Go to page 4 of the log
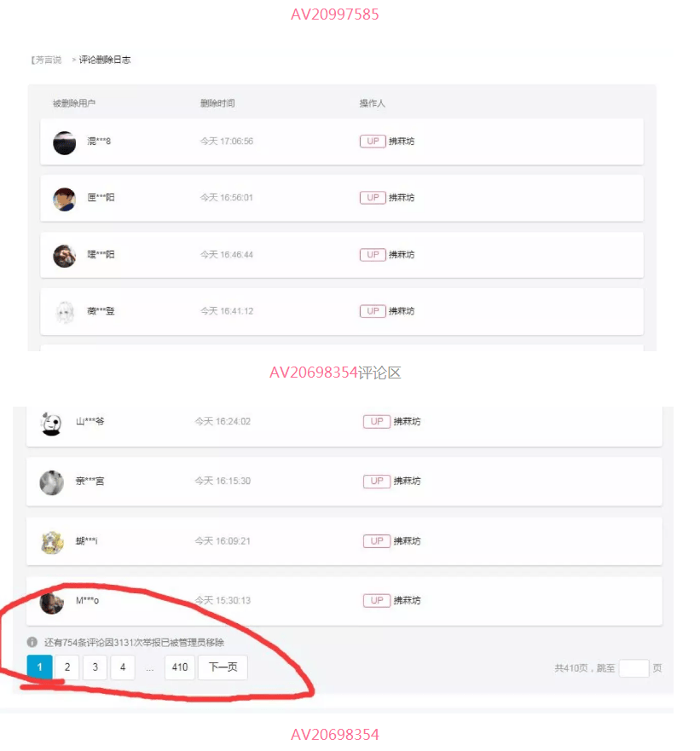The width and height of the screenshot is (700, 751). coord(123,667)
